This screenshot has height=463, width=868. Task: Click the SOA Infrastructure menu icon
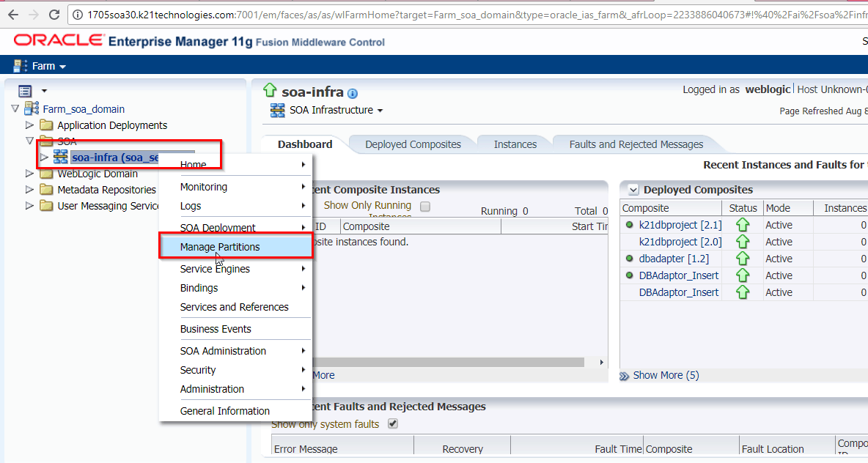click(x=277, y=110)
